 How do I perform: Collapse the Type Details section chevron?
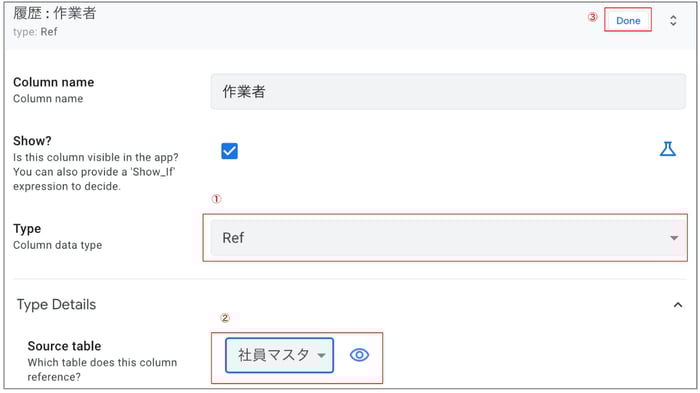click(x=678, y=305)
